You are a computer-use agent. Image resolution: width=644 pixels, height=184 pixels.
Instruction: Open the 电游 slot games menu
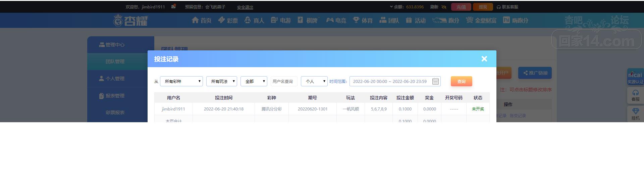(x=281, y=20)
